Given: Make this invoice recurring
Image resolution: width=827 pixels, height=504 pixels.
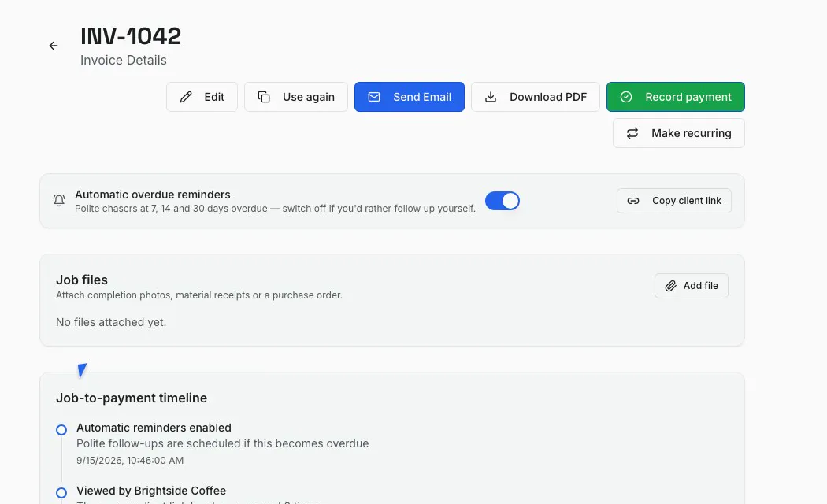Looking at the screenshot, I should 679,133.
